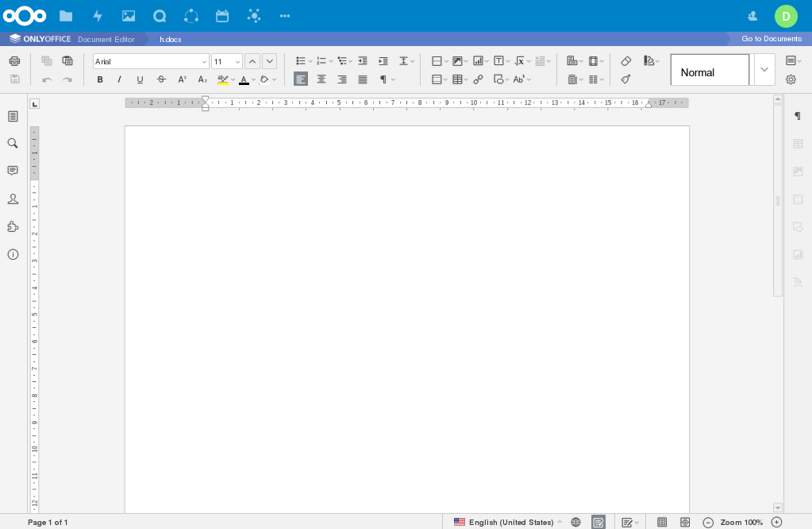The width and height of the screenshot is (812, 529).
Task: Open the File menu in left sidebar
Action: [13, 116]
